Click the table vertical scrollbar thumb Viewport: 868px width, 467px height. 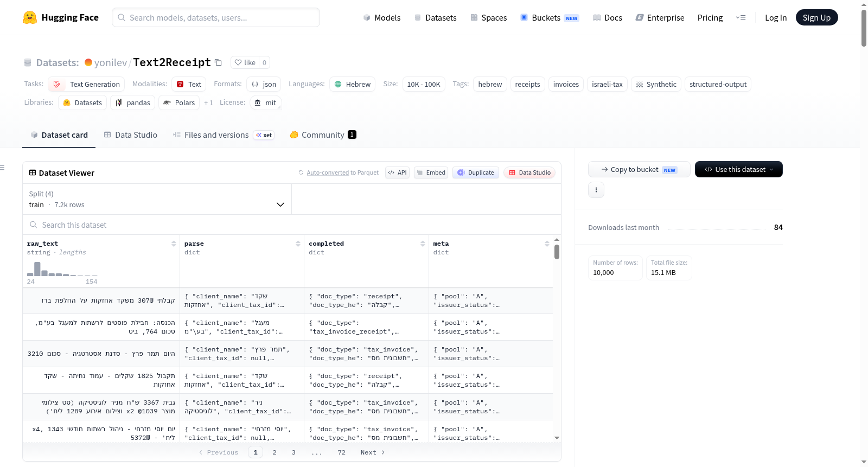[557, 252]
